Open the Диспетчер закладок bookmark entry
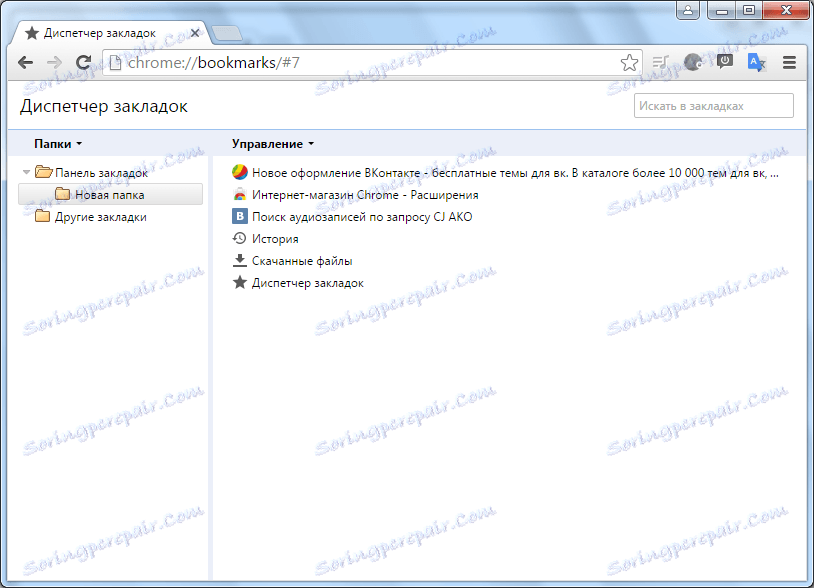This screenshot has width=814, height=588. [x=308, y=283]
